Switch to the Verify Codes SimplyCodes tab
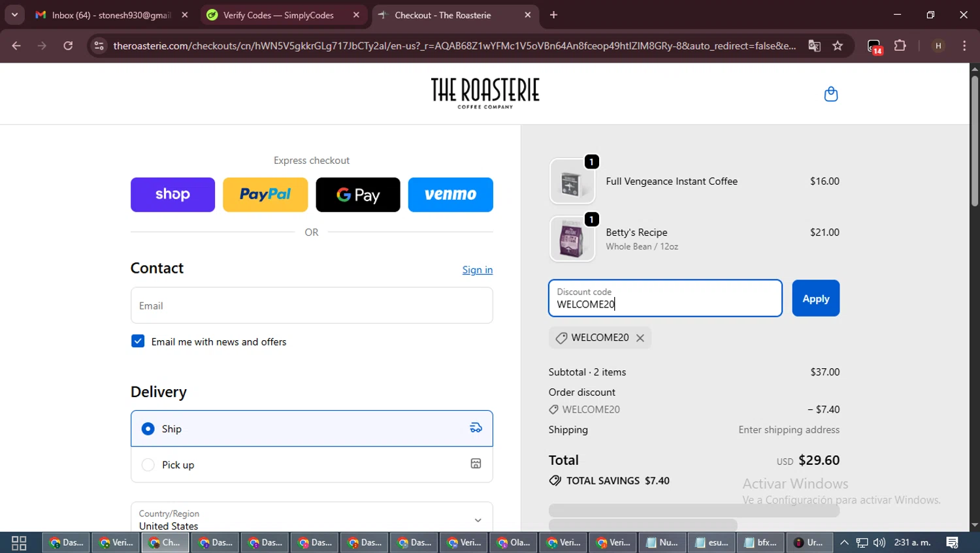The height and width of the screenshot is (553, 980). point(278,15)
